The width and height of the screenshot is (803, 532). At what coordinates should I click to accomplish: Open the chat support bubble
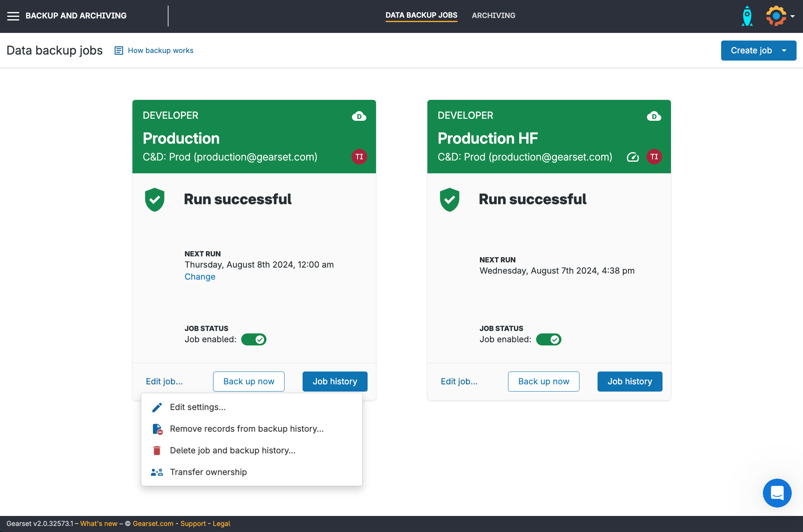[777, 493]
